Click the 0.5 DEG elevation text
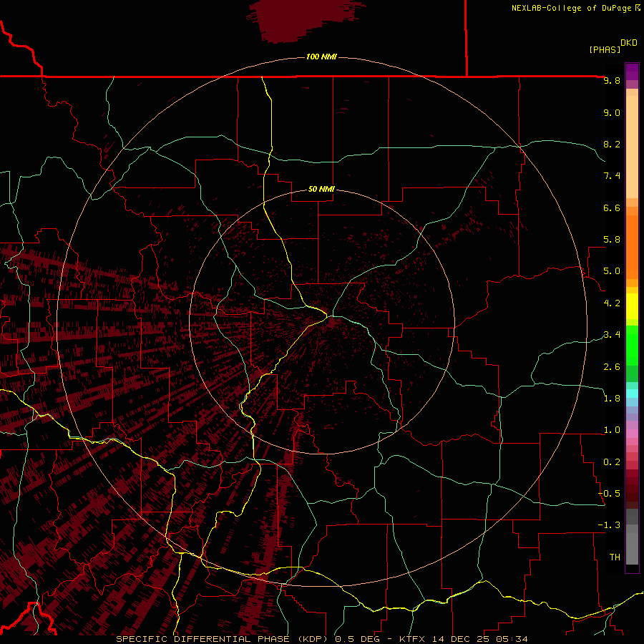 coord(358,639)
